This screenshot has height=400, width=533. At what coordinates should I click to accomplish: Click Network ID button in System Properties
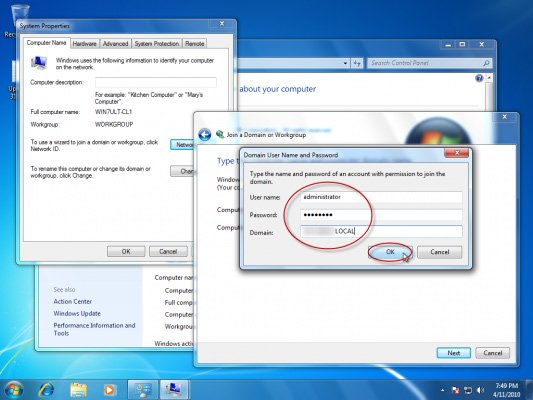pyautogui.click(x=182, y=145)
